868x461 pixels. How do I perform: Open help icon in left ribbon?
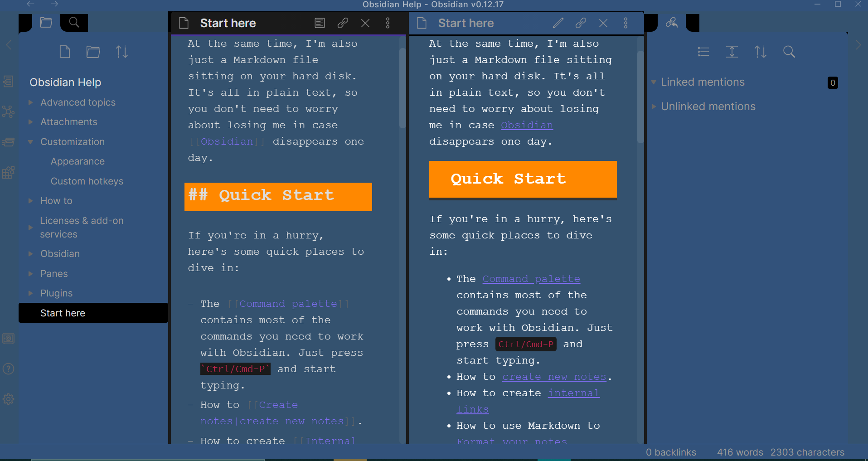tap(8, 369)
